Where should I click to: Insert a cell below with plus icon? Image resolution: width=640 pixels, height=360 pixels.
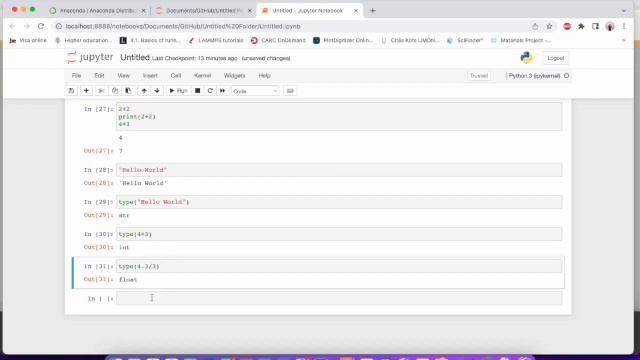coord(86,91)
